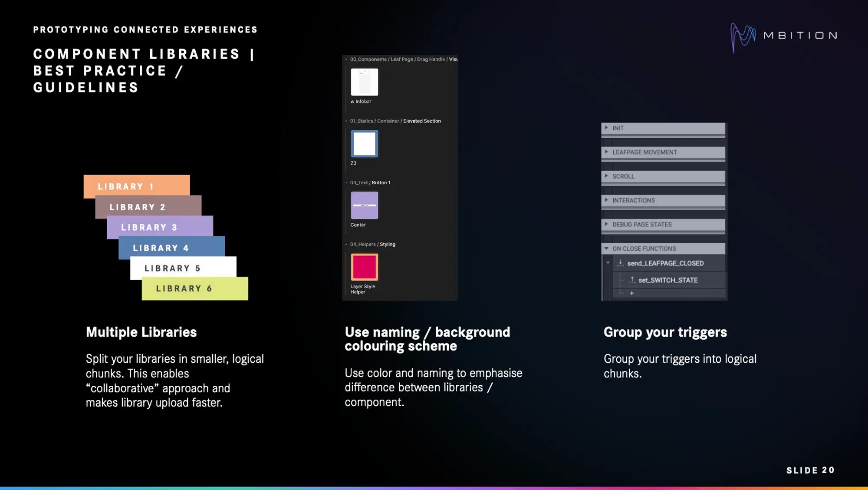Select the set_SWITCH_STATE action row
Screen dimensions: 868x490
(668, 280)
